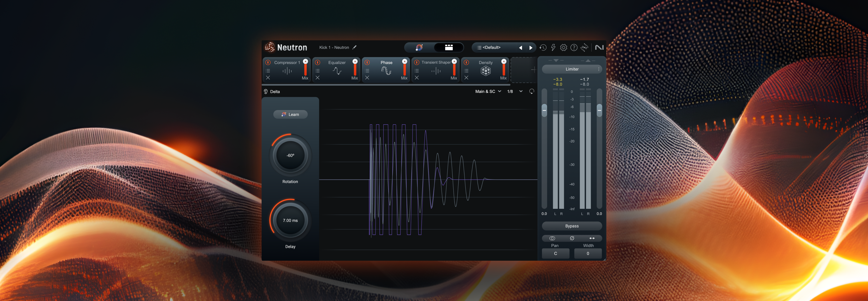The image size is (868, 301).
Task: Click the Delay knob showing 7.00 ms
Action: pyautogui.click(x=290, y=220)
